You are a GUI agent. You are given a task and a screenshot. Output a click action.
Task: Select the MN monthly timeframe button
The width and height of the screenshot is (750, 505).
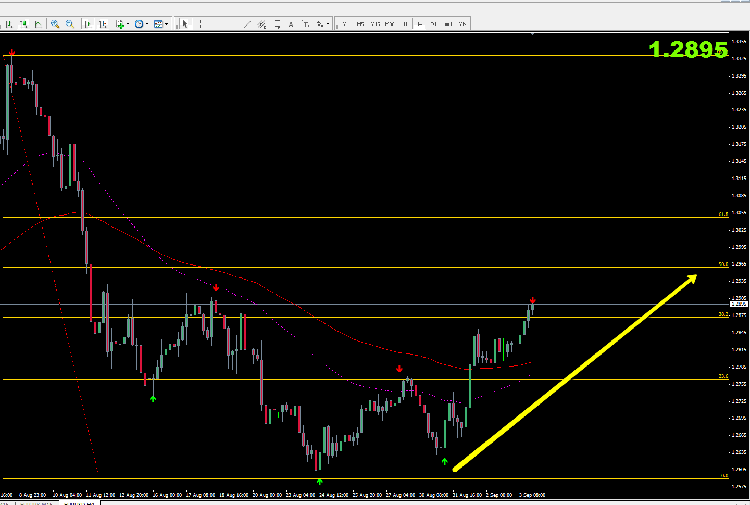[x=463, y=23]
